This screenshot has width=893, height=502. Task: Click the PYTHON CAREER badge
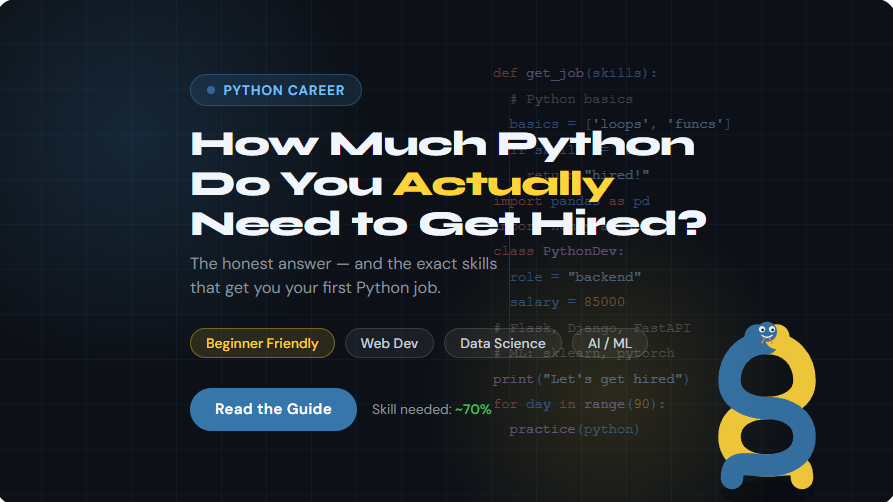tap(276, 90)
